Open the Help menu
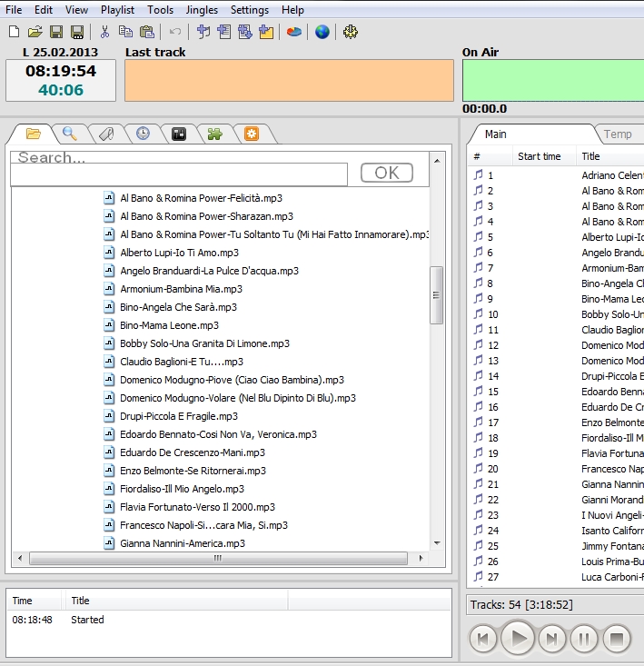This screenshot has width=644, height=666. click(292, 10)
